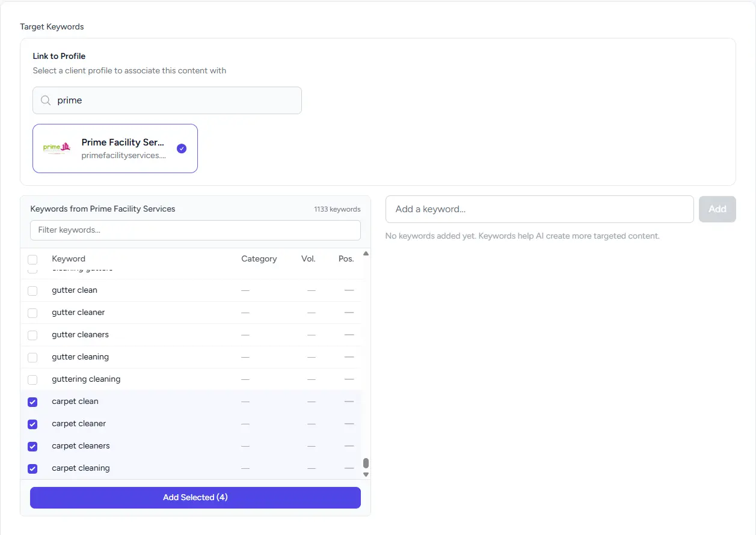Image resolution: width=756 pixels, height=535 pixels.
Task: Click the Prime Facility Services logo thumbnail
Action: (57, 148)
